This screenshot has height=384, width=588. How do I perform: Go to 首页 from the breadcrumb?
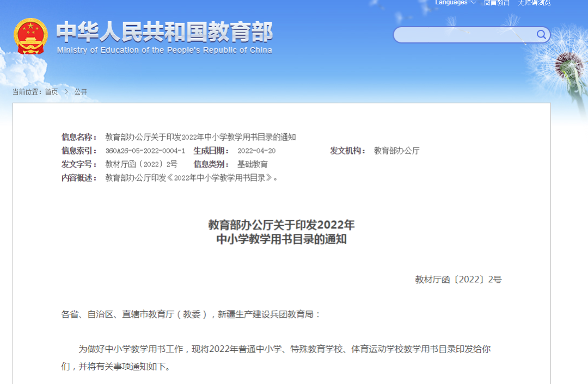pyautogui.click(x=51, y=91)
